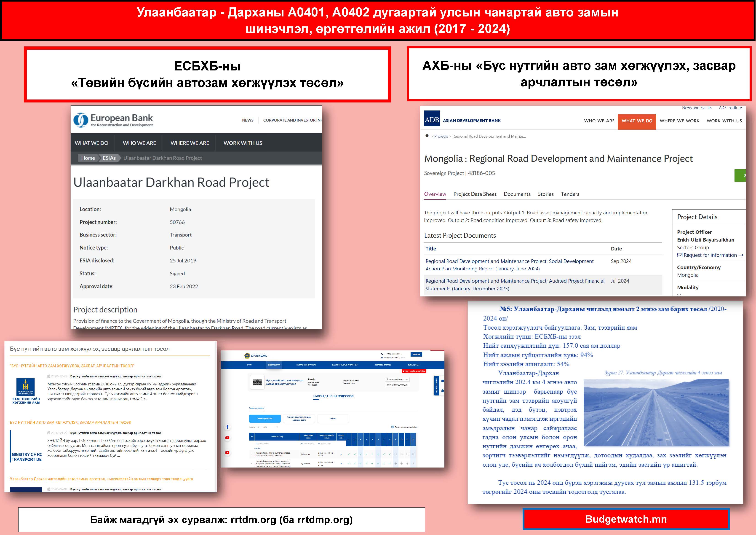Switch to the Project Data Sheet tab
This screenshot has height=535, width=756.
[475, 194]
